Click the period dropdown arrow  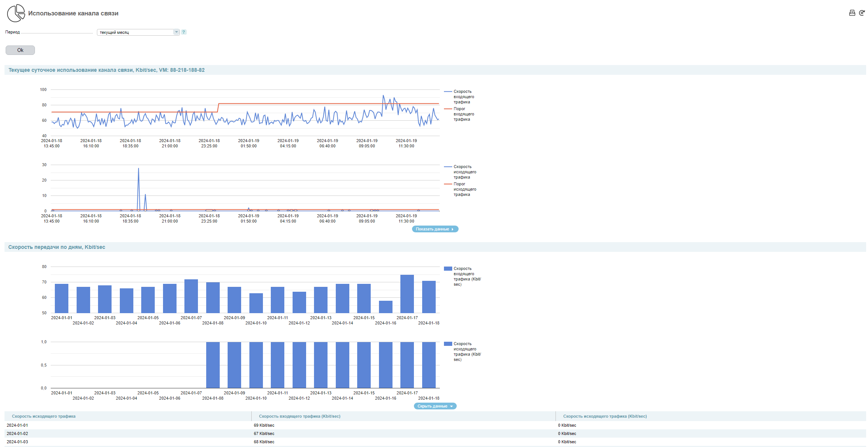pyautogui.click(x=176, y=32)
